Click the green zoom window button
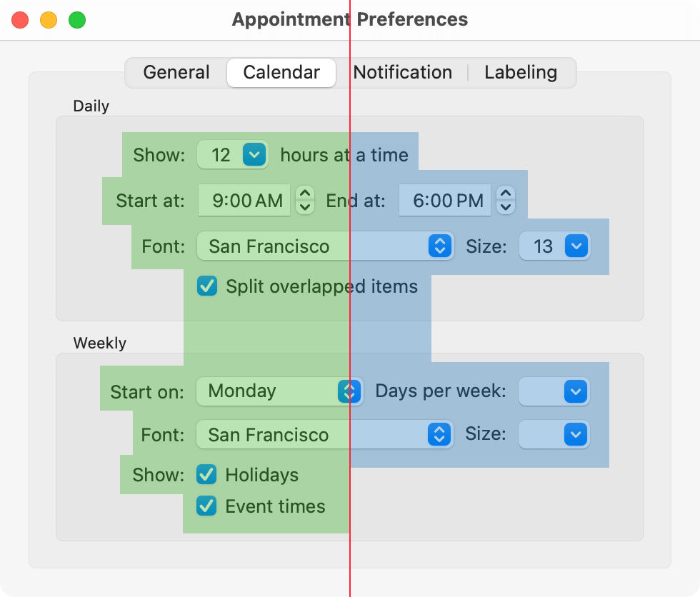The width and height of the screenshot is (700, 597). coord(77,20)
